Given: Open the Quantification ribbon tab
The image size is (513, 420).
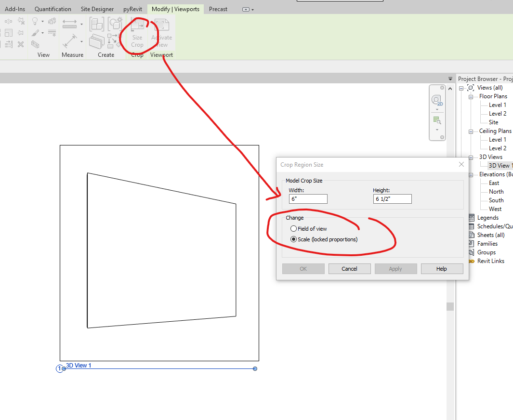Looking at the screenshot, I should point(53,9).
